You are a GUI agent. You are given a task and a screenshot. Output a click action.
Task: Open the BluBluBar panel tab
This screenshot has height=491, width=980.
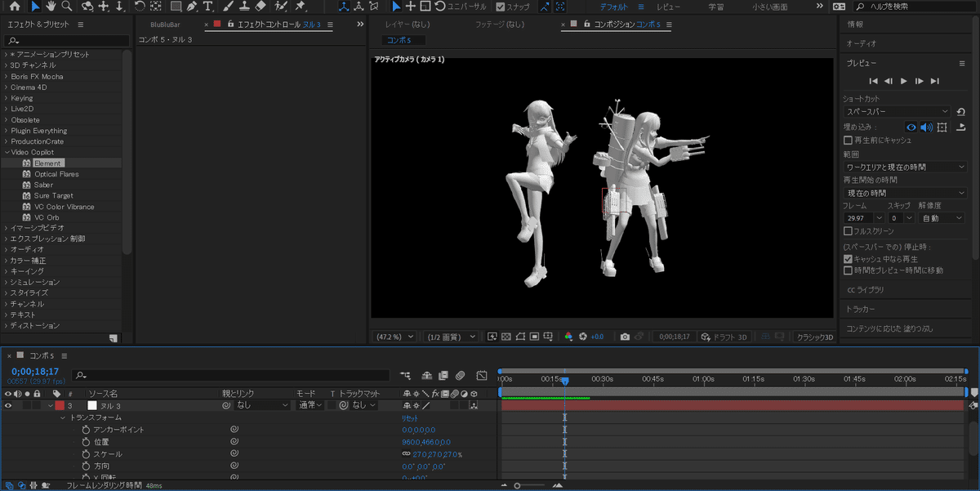pos(166,25)
